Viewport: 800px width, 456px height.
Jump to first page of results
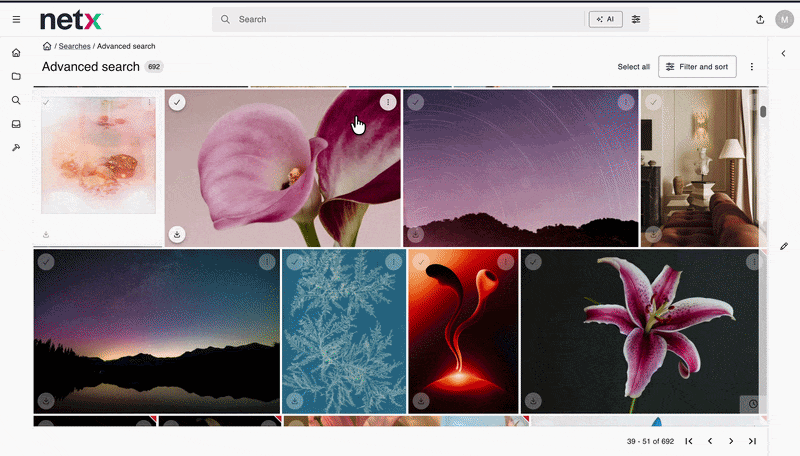tap(689, 441)
